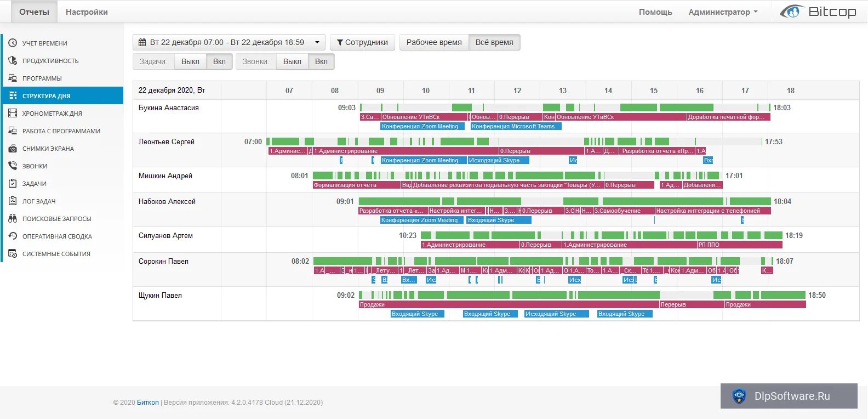Click the funnel filter icon on Сотрудники
Image resolution: width=868 pixels, height=419 pixels.
[340, 42]
